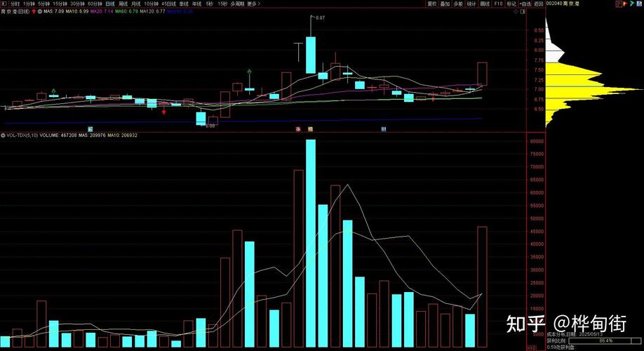Click diamond icon at chart top-right
Image resolution: width=644 pixels, height=351 pixels.
click(x=516, y=11)
